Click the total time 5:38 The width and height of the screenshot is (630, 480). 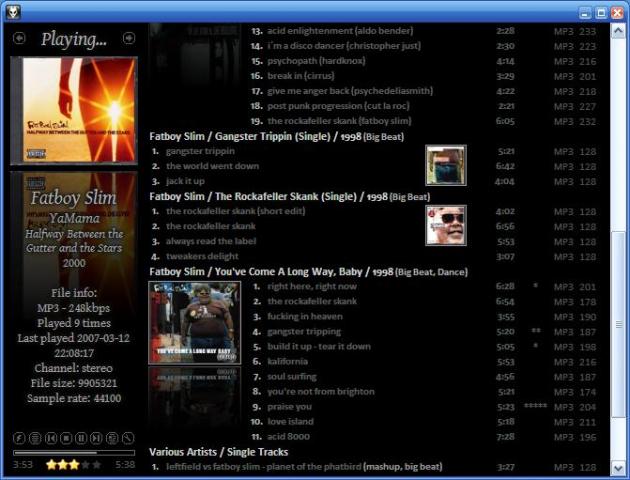click(125, 465)
